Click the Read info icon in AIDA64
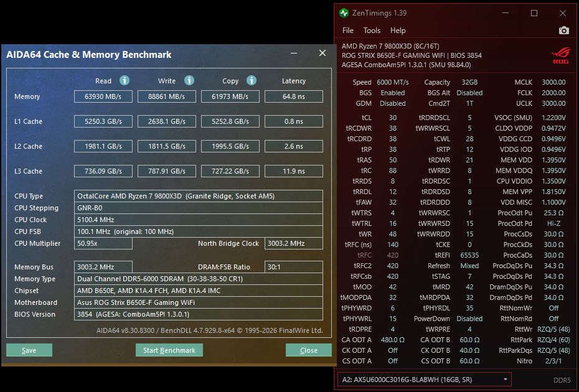The height and width of the screenshot is (392, 579). [x=125, y=80]
